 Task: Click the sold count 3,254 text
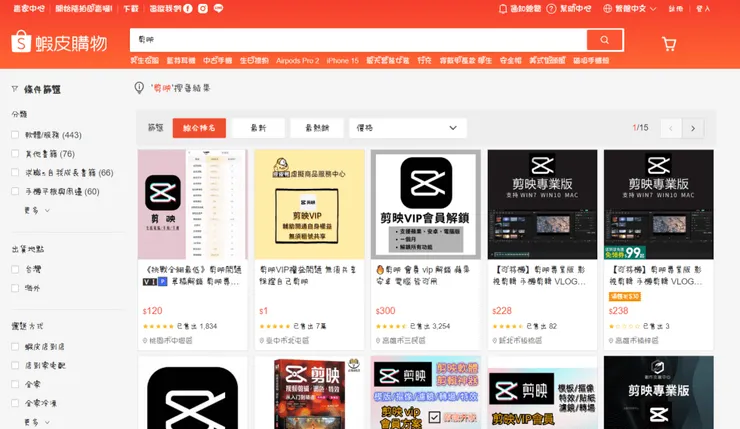click(430, 326)
